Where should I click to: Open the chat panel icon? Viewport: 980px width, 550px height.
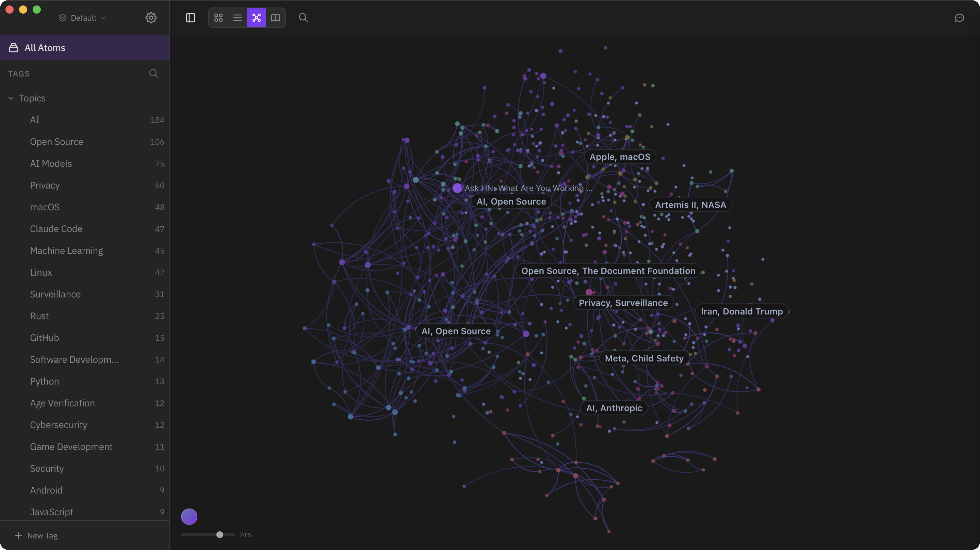[959, 18]
